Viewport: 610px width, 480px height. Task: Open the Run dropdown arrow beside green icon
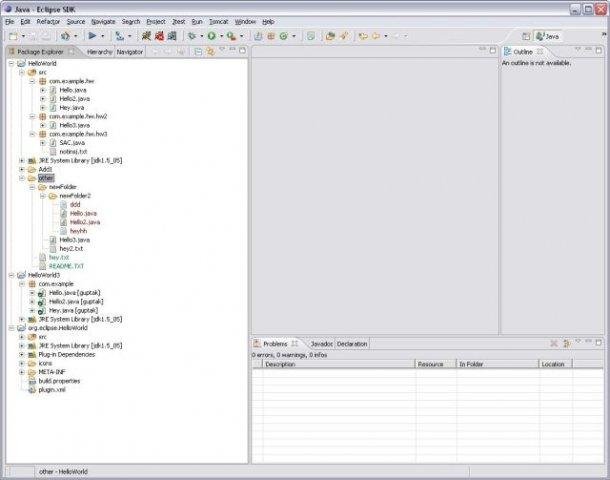221,36
